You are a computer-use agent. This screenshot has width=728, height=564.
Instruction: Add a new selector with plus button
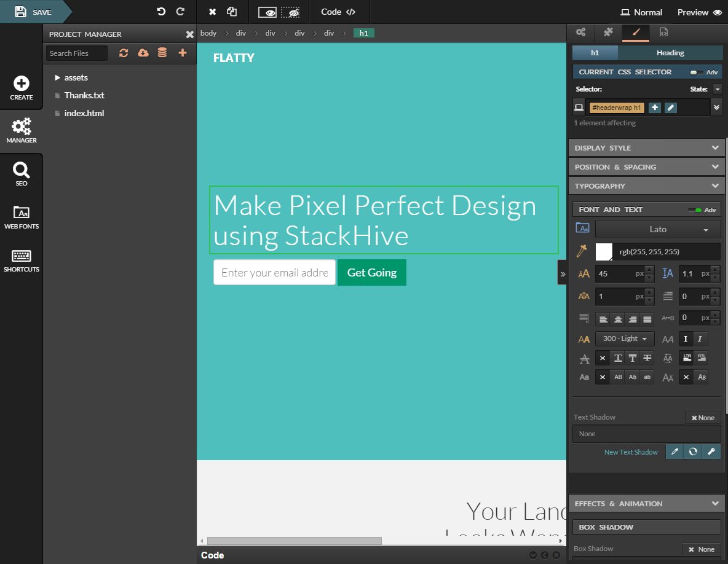pos(655,108)
